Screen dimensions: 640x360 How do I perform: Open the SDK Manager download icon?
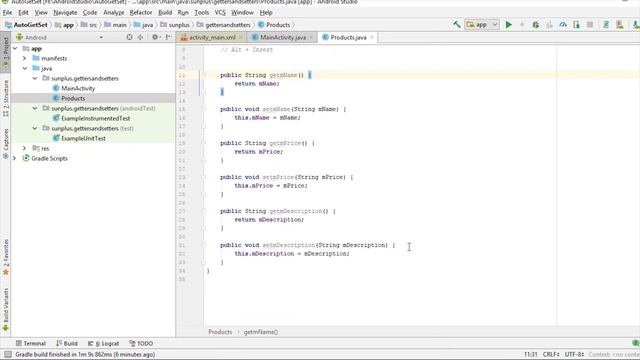[x=636, y=25]
